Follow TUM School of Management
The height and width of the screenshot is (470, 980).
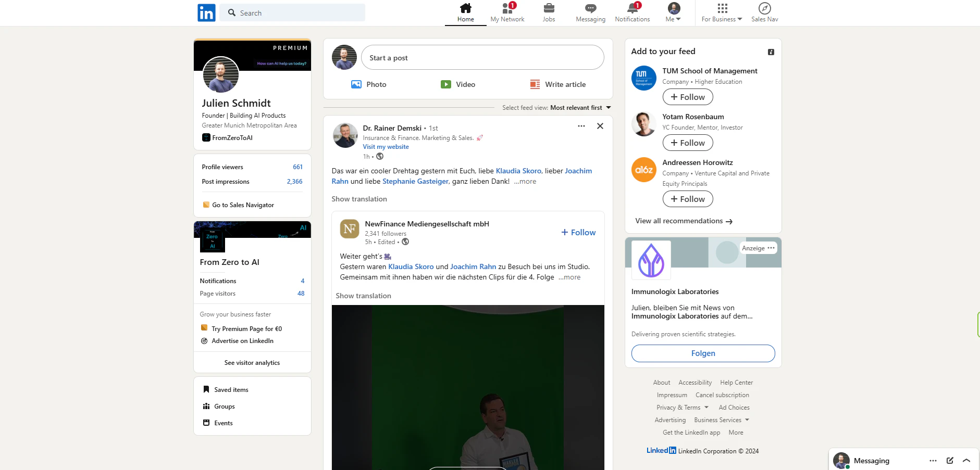click(x=688, y=97)
